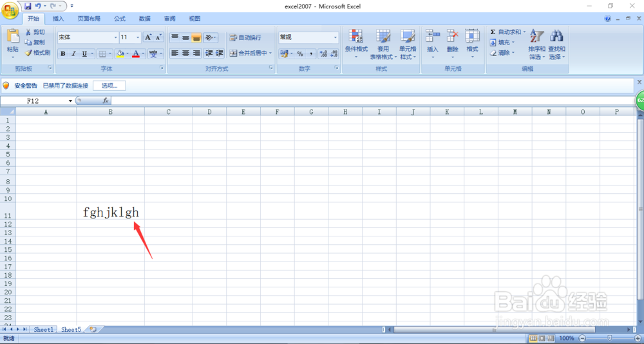Image resolution: width=644 pixels, height=344 pixels.
Task: Center text horizontally
Action: point(185,53)
